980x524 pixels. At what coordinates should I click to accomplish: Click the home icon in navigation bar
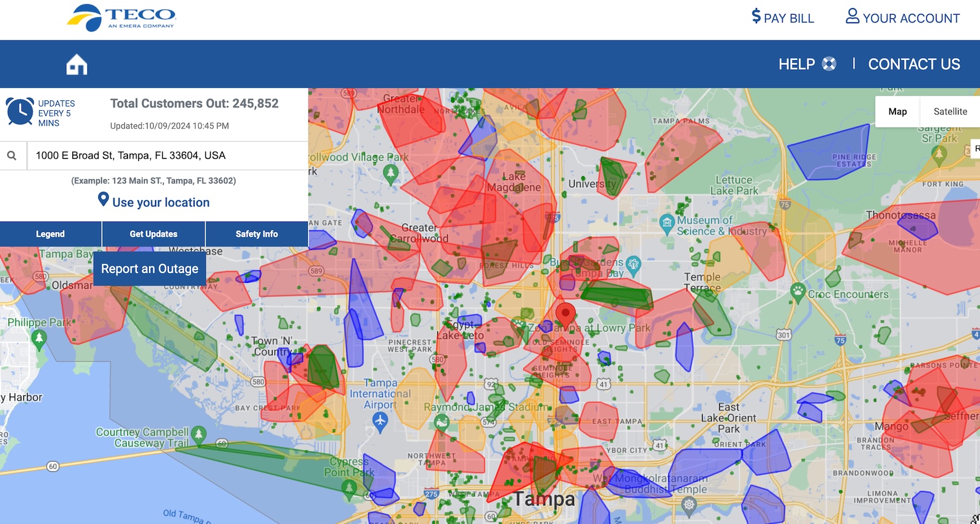click(77, 64)
